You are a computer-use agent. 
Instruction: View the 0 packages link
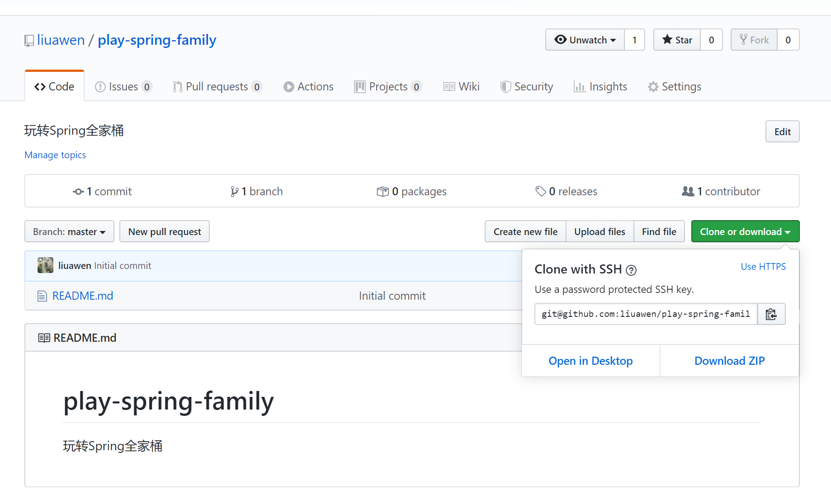(412, 191)
